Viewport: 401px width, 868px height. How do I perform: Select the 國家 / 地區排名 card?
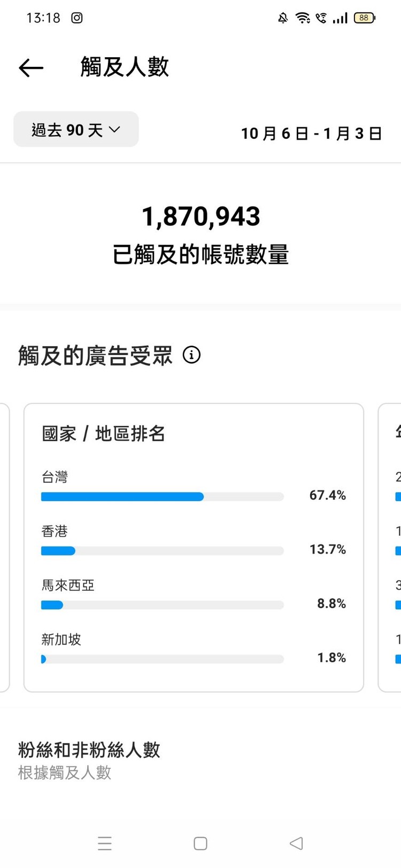tap(194, 545)
